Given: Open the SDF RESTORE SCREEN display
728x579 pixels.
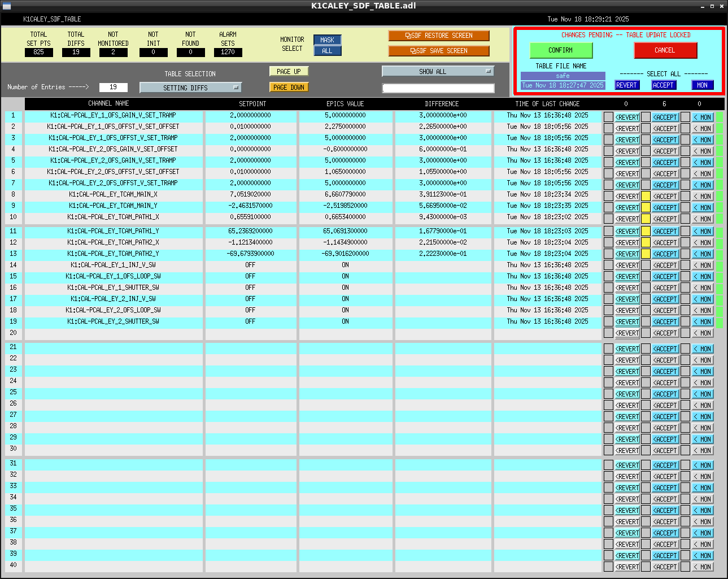Looking at the screenshot, I should [x=438, y=36].
